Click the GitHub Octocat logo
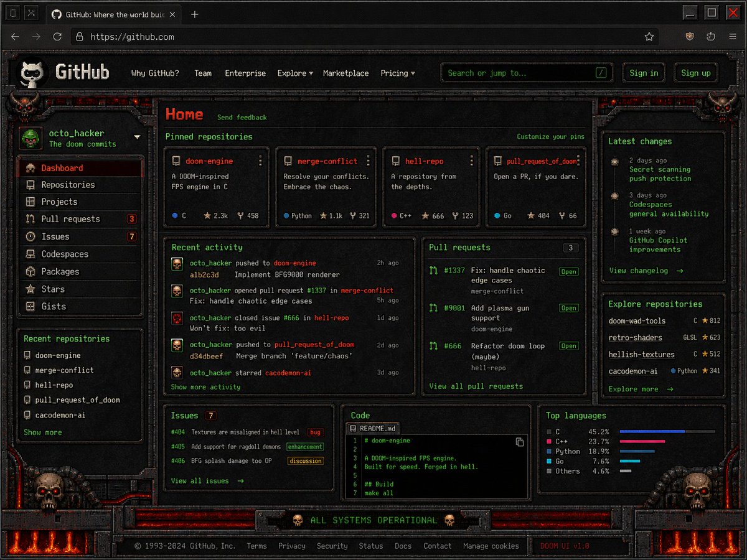 (x=31, y=73)
